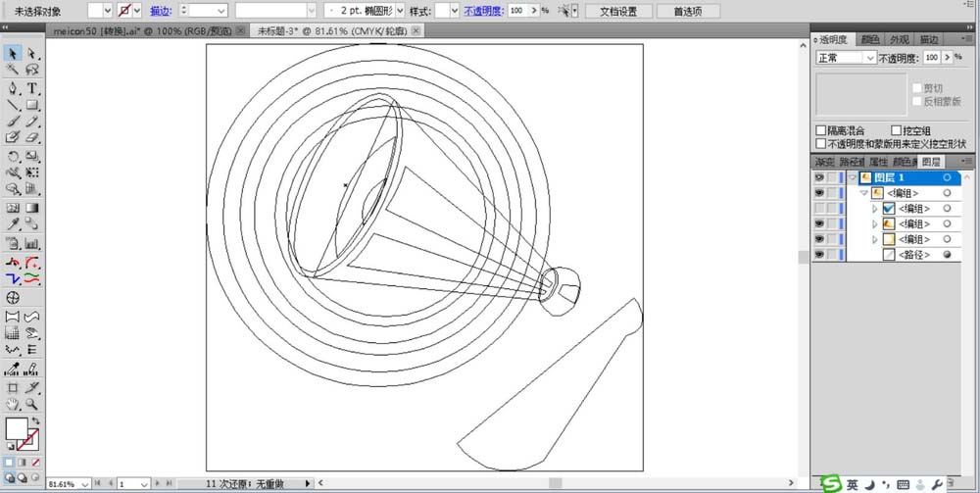Choose the Blend tool

point(32,224)
